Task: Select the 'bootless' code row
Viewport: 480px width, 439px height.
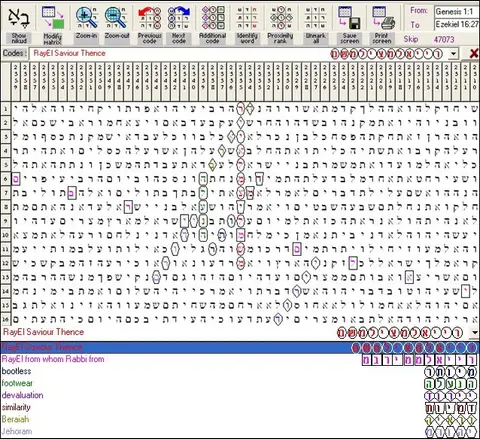Action: point(240,371)
